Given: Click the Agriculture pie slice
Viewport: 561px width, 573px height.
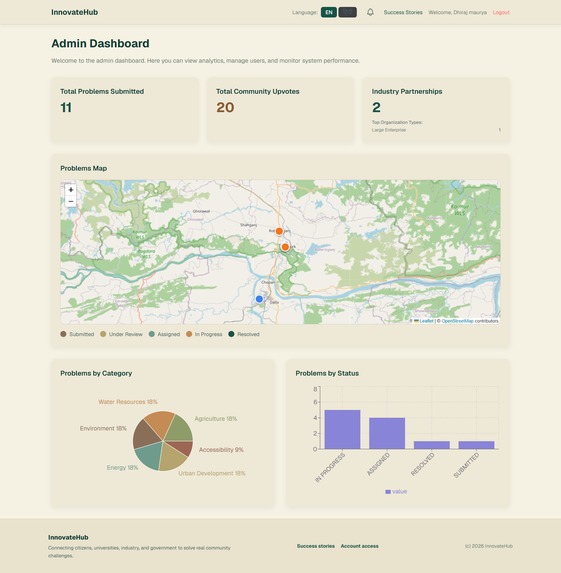Looking at the screenshot, I should 179,428.
